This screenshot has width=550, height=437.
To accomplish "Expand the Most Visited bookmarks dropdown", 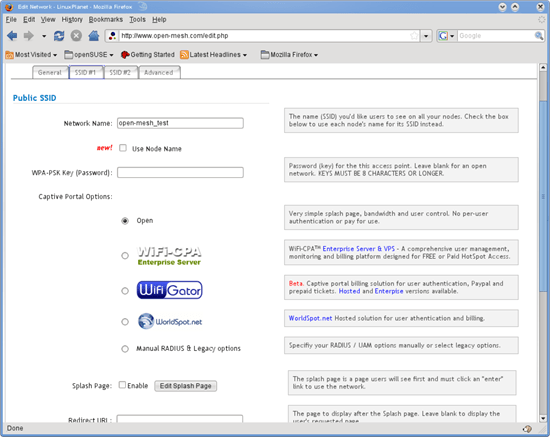I will (55, 55).
